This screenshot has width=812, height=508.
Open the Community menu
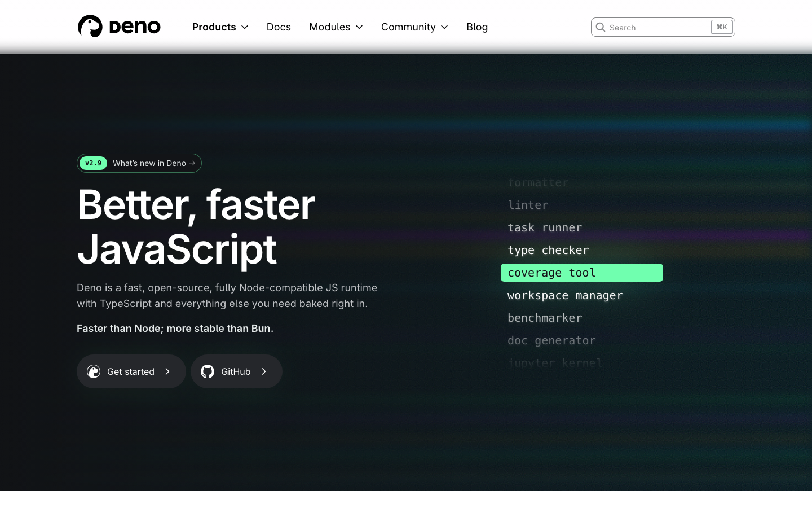pyautogui.click(x=414, y=27)
